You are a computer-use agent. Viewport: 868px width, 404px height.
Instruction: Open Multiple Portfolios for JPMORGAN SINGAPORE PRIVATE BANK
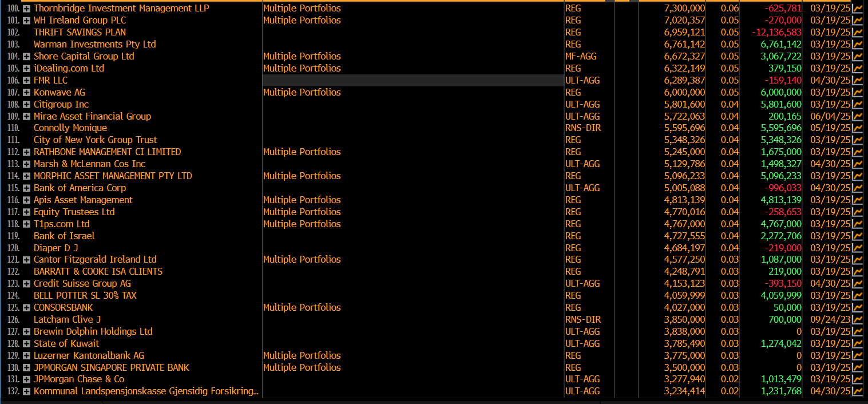point(302,367)
